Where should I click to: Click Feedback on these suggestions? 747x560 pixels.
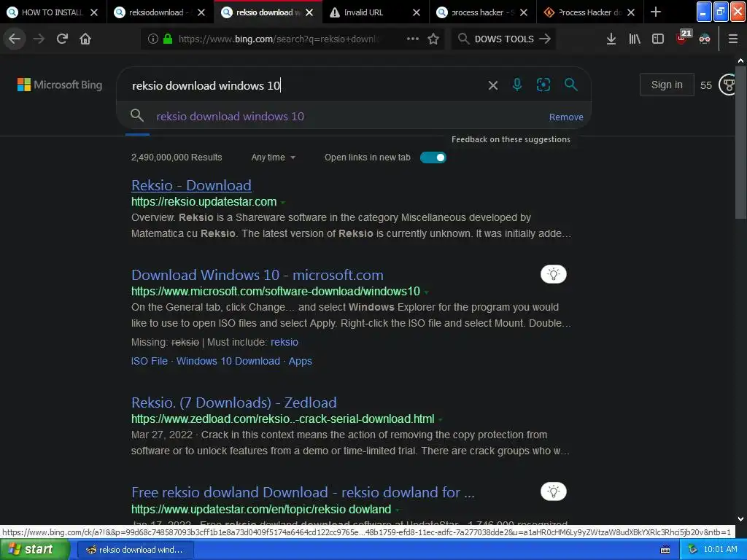click(x=511, y=139)
